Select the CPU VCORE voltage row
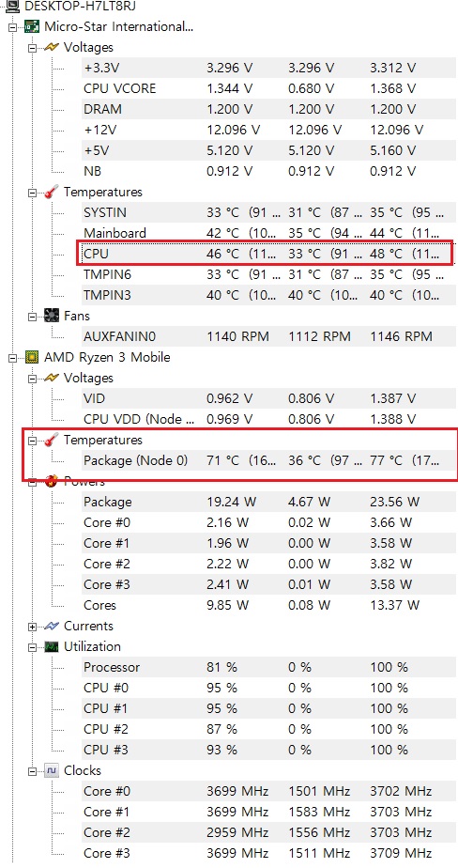Screen dimensions: 458x868 coord(265,88)
